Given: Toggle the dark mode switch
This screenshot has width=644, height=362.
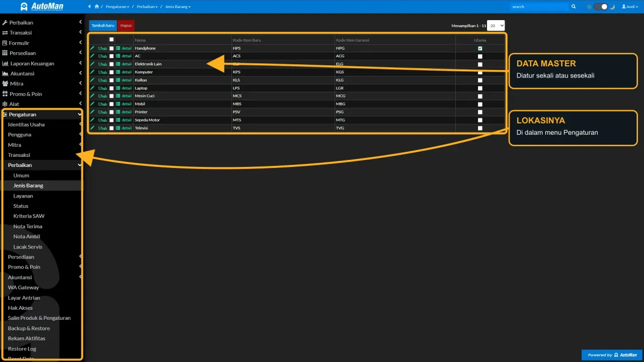Looking at the screenshot, I should (x=601, y=7).
